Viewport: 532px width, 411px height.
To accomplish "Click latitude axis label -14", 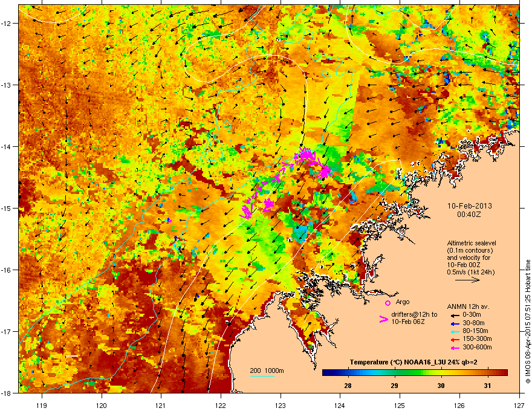I will pos(6,146).
